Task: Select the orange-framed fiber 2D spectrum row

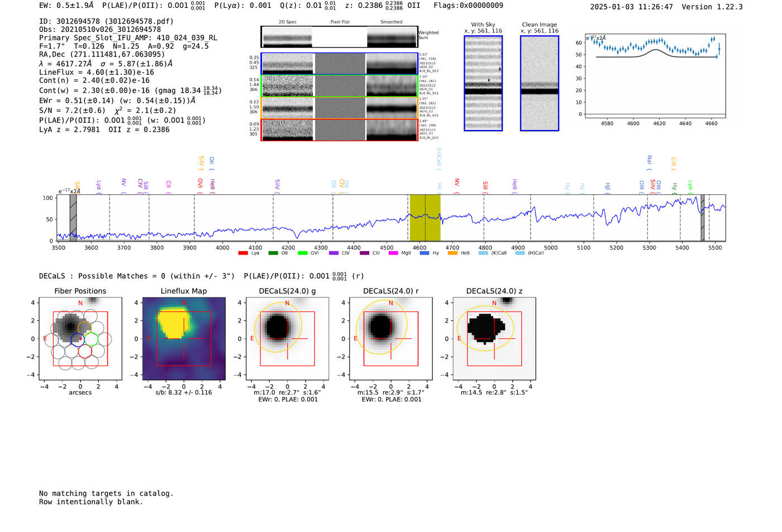Action: click(339, 108)
